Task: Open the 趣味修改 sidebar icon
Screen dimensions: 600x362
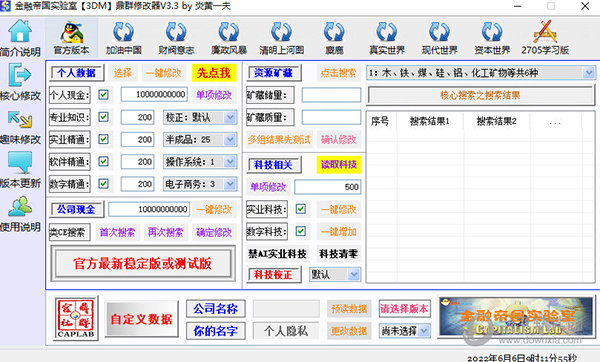Action: tap(20, 119)
